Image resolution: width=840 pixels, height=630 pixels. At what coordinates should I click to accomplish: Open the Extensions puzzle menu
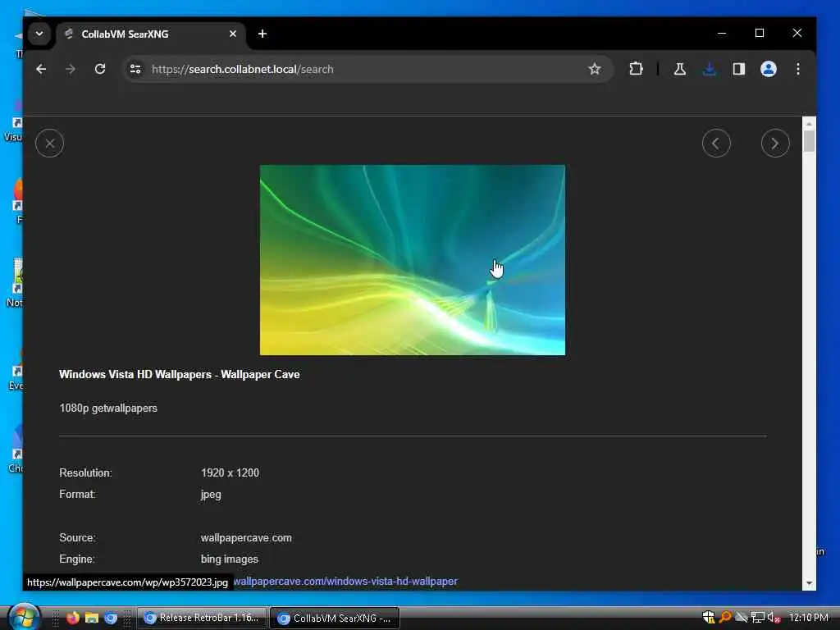click(x=636, y=69)
